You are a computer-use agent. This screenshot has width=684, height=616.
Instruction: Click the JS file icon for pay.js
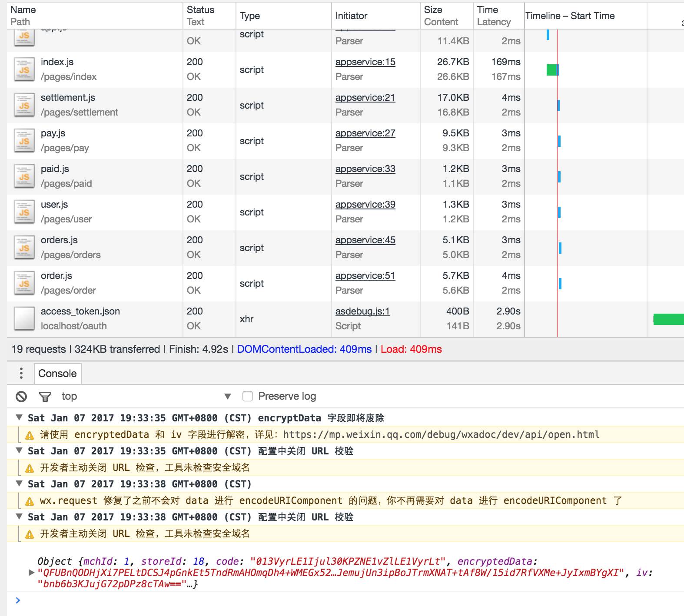pos(24,141)
